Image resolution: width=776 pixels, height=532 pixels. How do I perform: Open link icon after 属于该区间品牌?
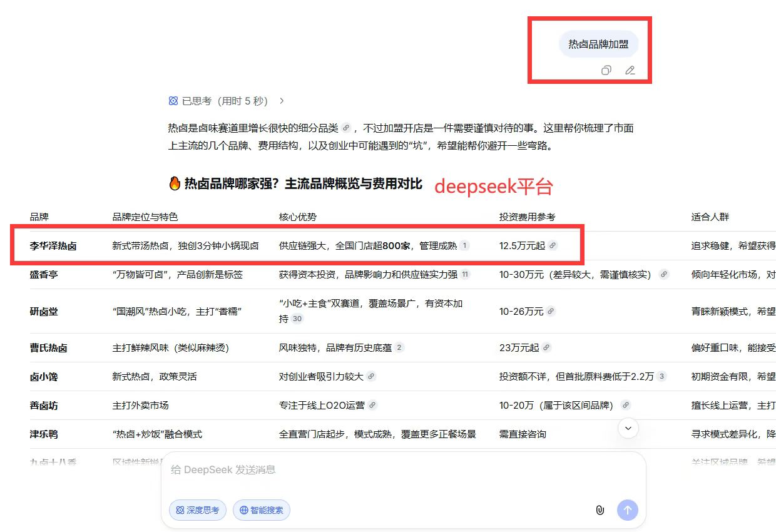click(626, 405)
